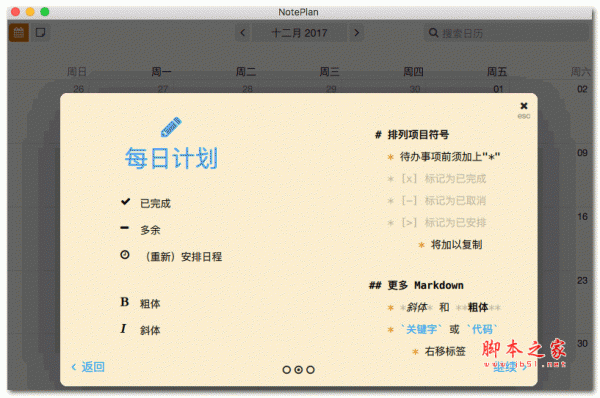Click the 右移标签 sub-item
The image size is (600, 398).
(x=439, y=351)
